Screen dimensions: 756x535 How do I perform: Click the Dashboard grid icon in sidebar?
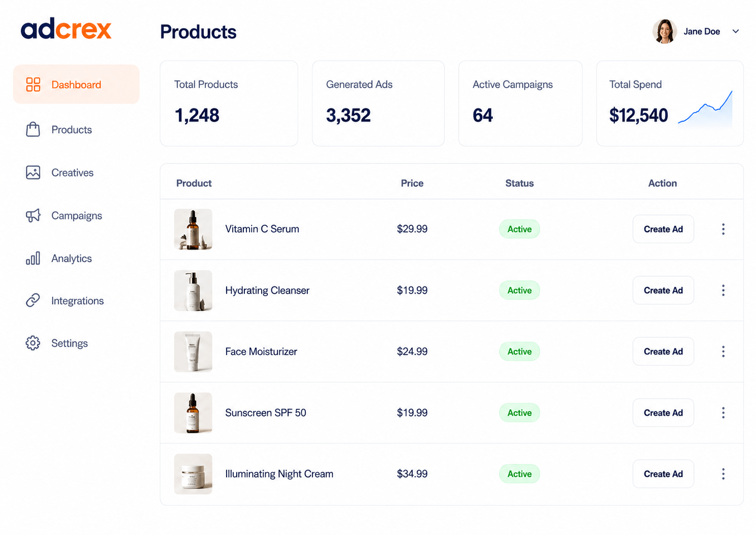(x=33, y=84)
